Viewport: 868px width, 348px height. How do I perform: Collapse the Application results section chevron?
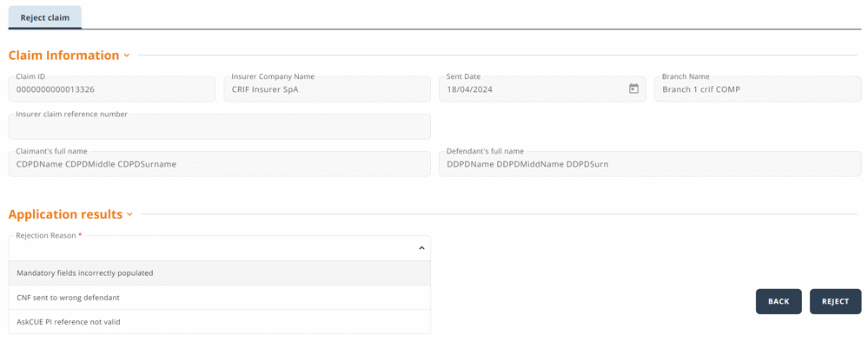click(129, 214)
